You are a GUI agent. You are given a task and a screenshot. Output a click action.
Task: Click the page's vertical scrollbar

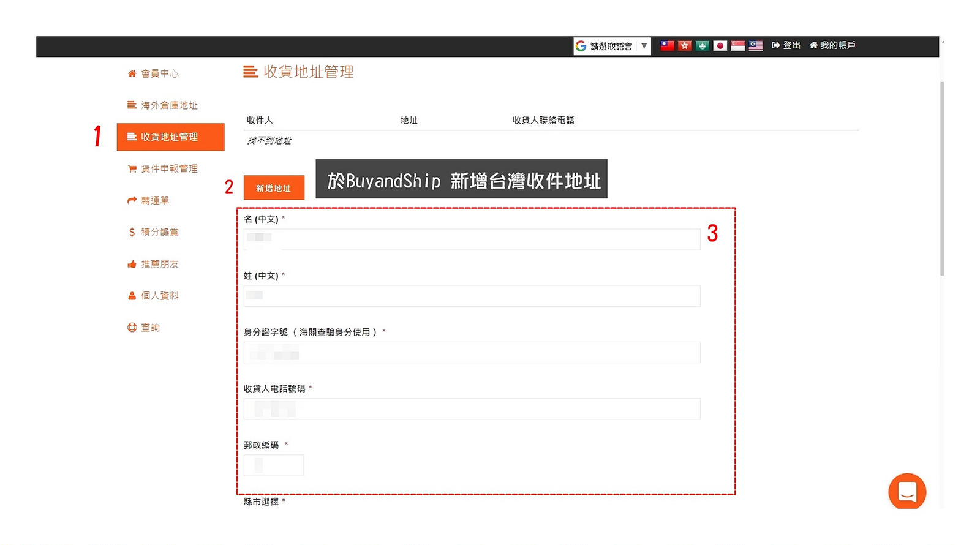941,178
